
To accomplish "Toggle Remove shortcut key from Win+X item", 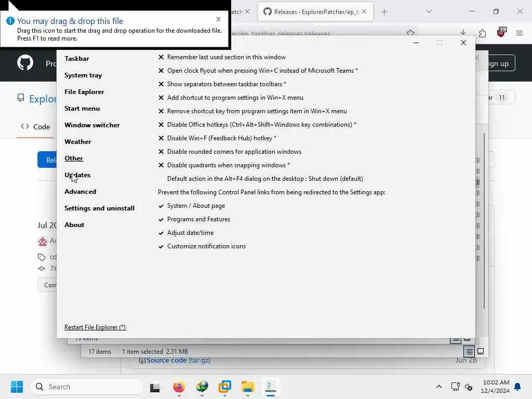I will point(252,111).
